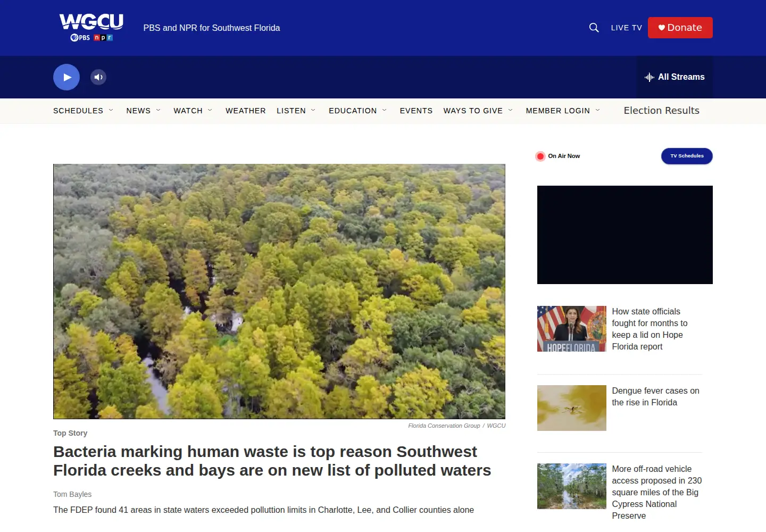The image size is (766, 532).
Task: Open the search magnifier icon
Action: click(594, 28)
